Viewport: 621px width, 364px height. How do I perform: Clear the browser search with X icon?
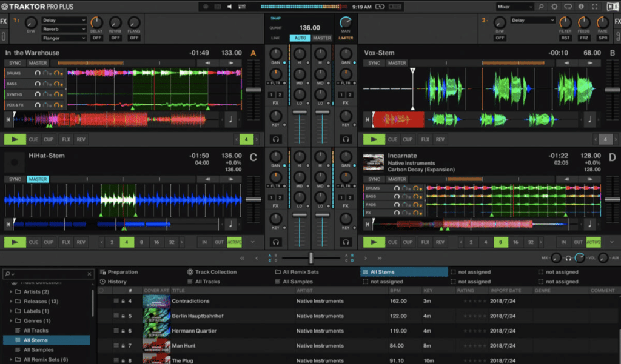coord(89,274)
